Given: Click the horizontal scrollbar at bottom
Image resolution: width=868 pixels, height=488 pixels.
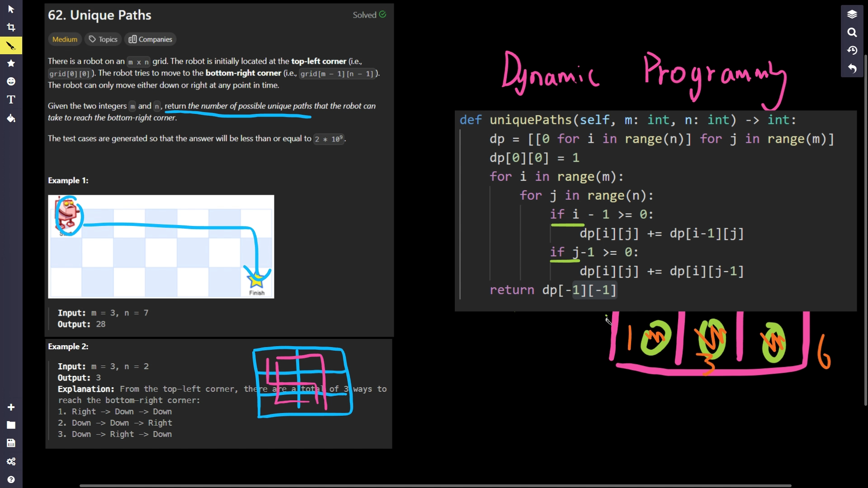Looking at the screenshot, I should coord(435,486).
